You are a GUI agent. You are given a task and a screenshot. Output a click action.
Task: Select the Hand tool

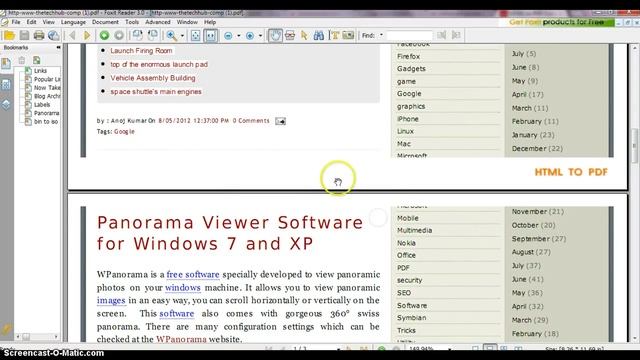[x=275, y=36]
